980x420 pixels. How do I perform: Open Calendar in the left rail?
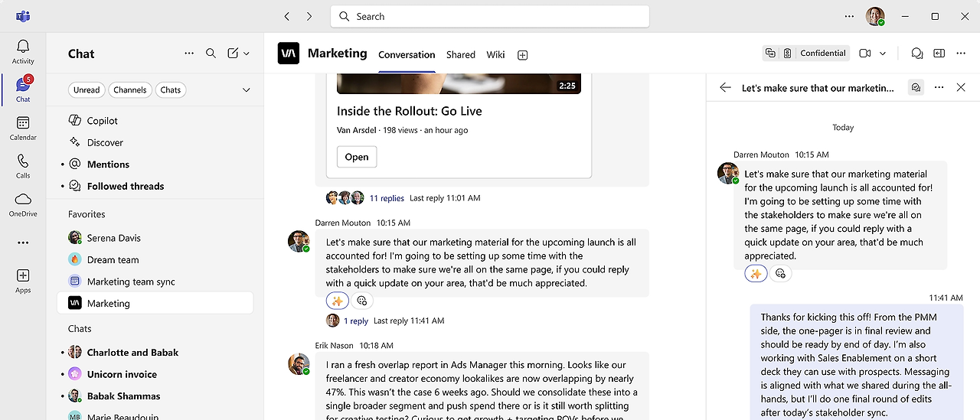click(23, 128)
